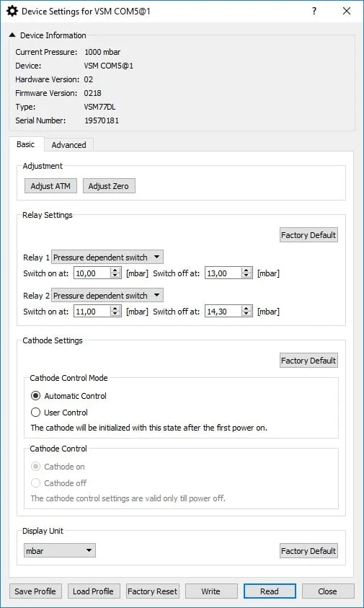Open the Relay 2 mode dropdown
364x608 pixels.
[107, 296]
